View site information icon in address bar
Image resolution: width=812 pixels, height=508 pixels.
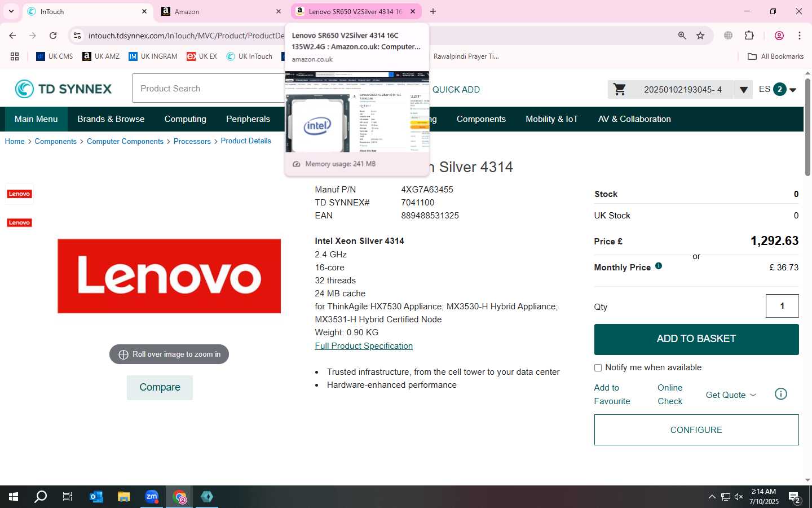pos(77,36)
